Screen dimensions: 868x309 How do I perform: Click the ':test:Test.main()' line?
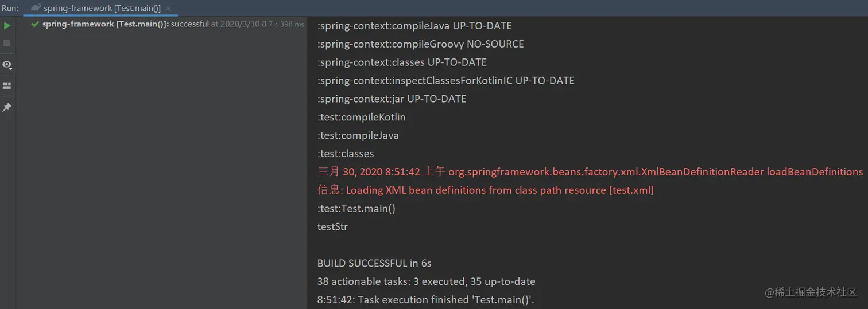tap(356, 209)
